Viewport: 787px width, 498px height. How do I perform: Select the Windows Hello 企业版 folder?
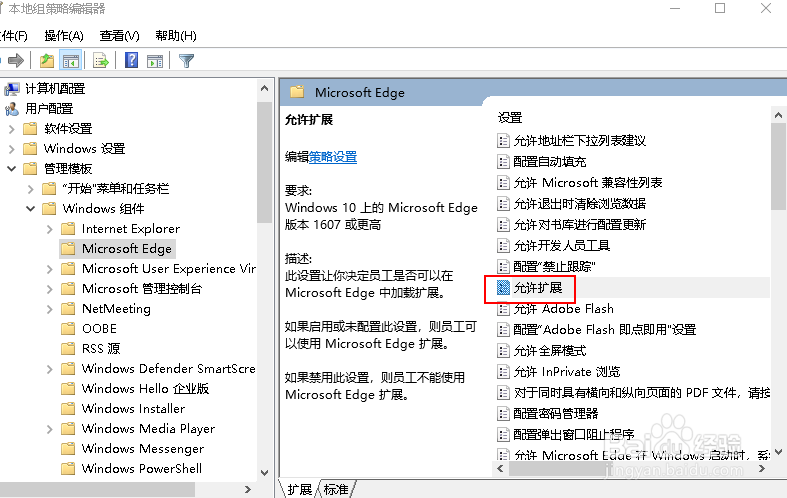[146, 389]
